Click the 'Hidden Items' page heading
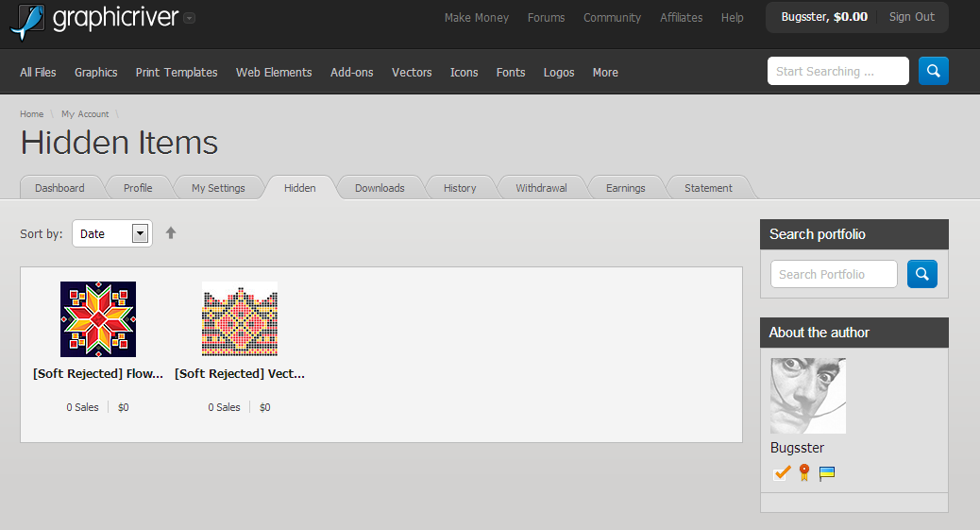 point(119,143)
